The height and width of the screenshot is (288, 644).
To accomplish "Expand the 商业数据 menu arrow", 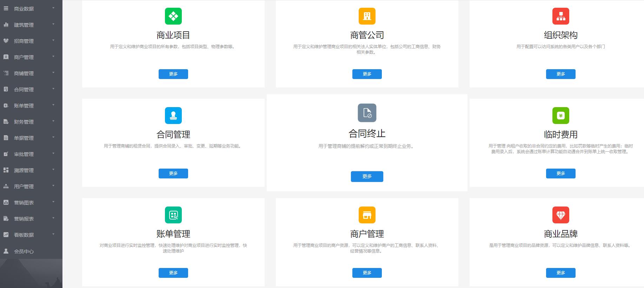I will 53,8.
